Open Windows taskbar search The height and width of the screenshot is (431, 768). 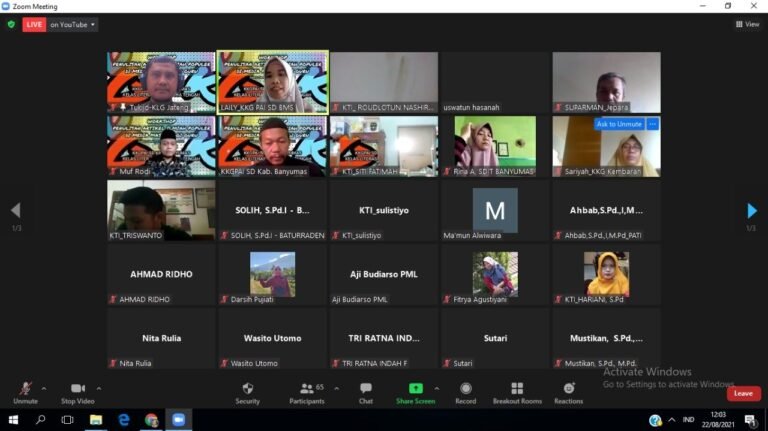pos(41,420)
